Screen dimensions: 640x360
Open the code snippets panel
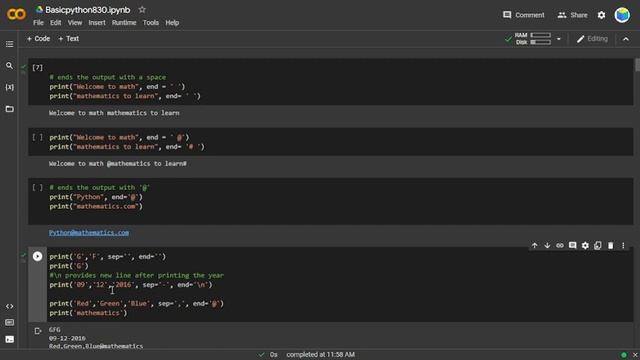pos(9,306)
